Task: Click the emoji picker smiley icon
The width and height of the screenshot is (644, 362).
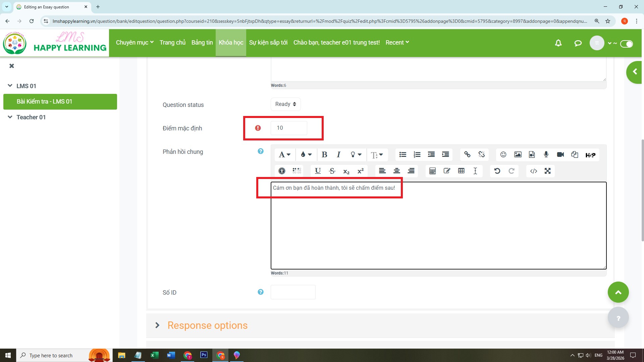Action: click(503, 155)
